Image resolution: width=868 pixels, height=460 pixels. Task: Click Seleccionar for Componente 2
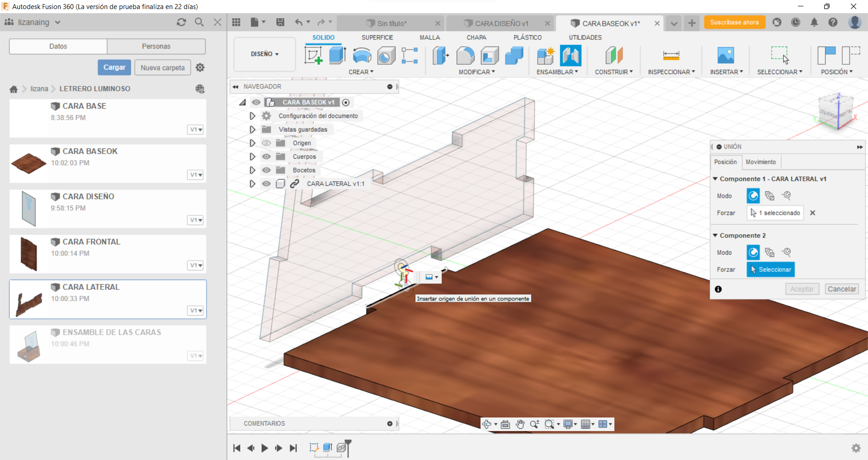point(770,270)
